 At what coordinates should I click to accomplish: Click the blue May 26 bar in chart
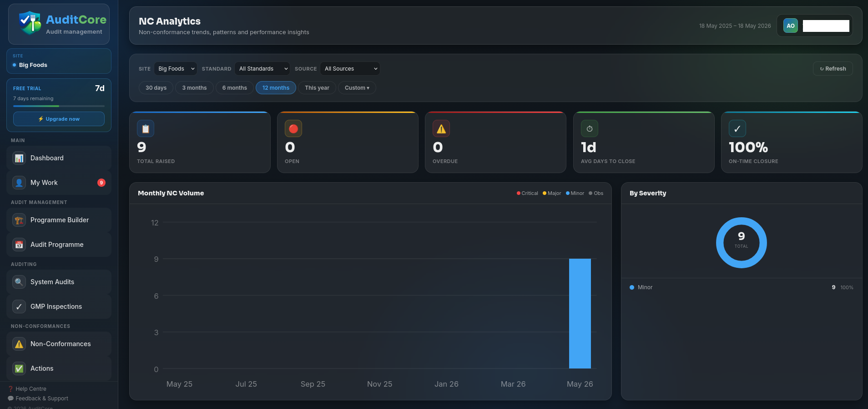[x=580, y=313]
